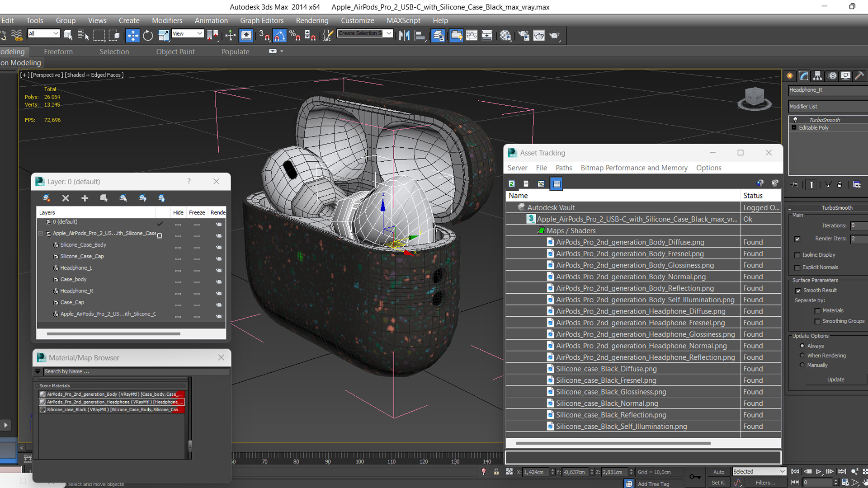Select the Rotate tool in main toolbar

[x=148, y=35]
